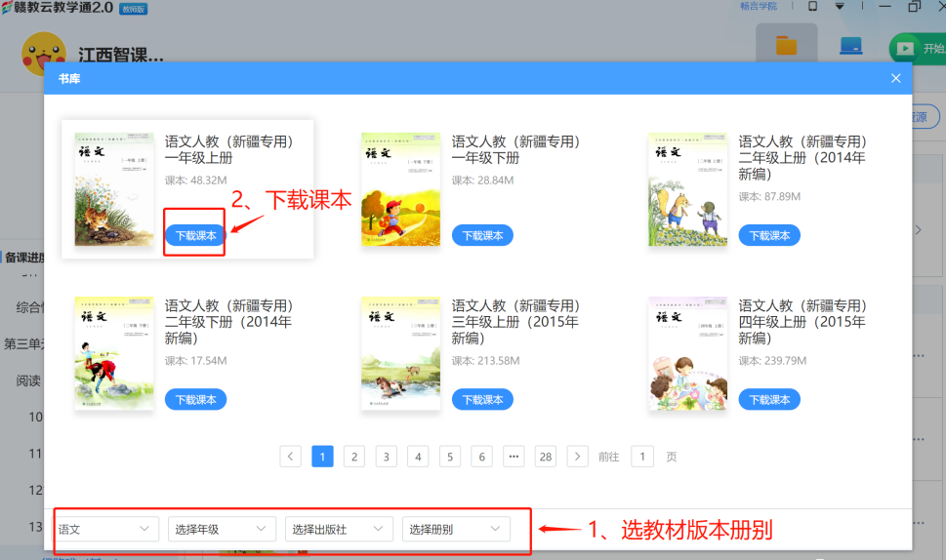Click the 课本: 28.84M size text
The height and width of the screenshot is (560, 946).
pos(482,180)
